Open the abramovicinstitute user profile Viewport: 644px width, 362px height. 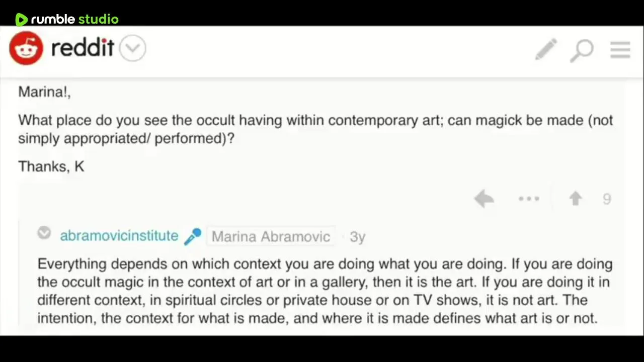pyautogui.click(x=119, y=236)
